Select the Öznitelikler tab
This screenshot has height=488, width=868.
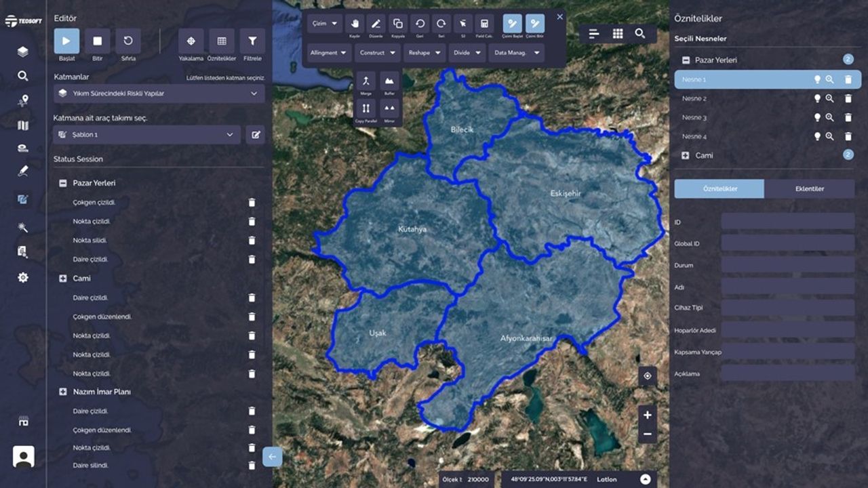tap(719, 189)
